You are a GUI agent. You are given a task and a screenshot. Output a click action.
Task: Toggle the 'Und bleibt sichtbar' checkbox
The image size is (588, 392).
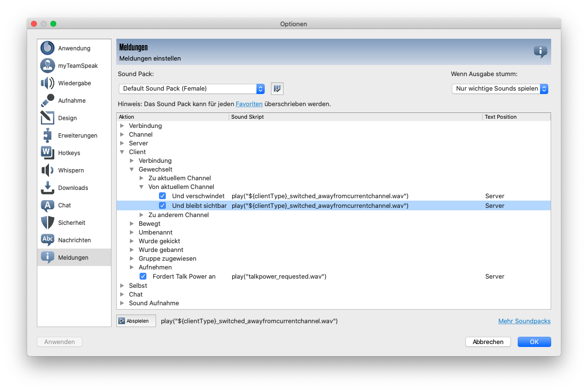162,206
